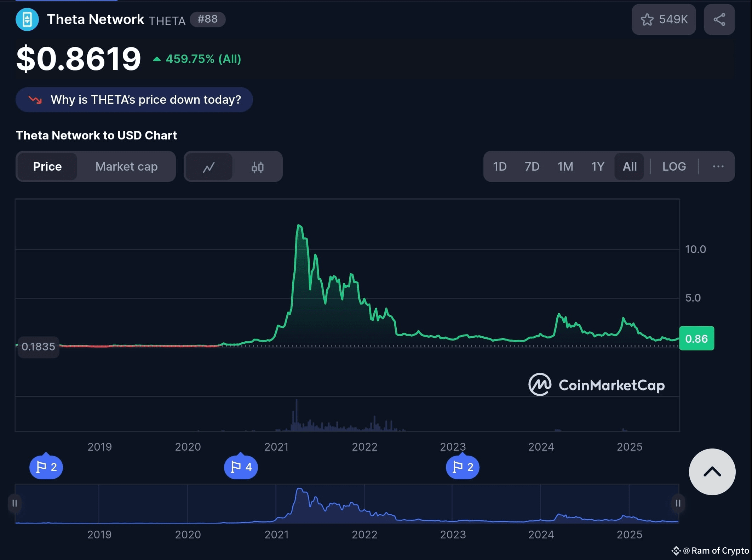Click the 549K watchlist count
The image size is (752, 560).
coord(673,19)
